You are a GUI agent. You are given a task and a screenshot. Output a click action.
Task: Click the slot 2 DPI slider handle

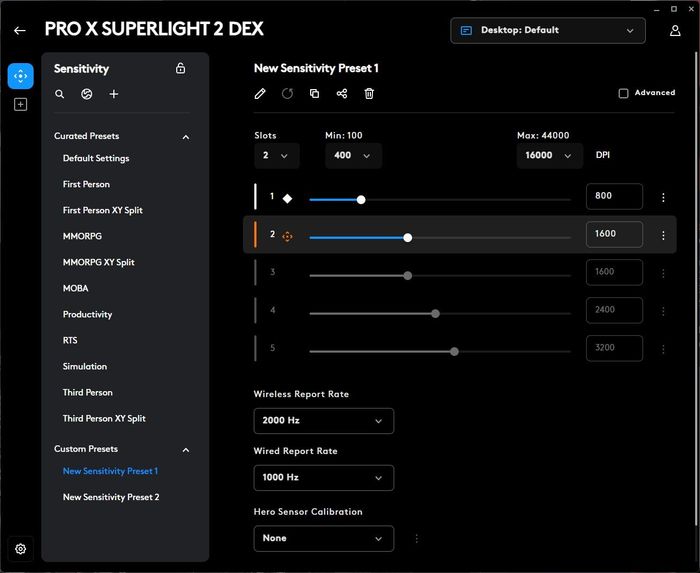(x=408, y=237)
